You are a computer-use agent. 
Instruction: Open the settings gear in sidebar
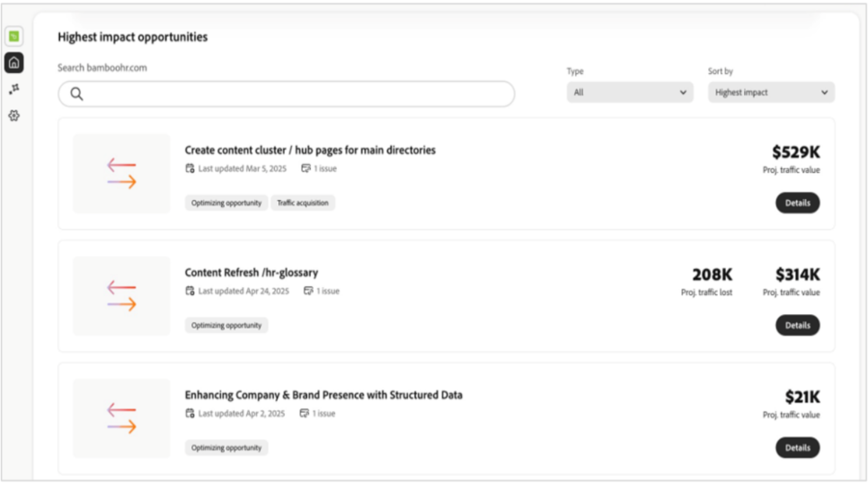[x=14, y=116]
